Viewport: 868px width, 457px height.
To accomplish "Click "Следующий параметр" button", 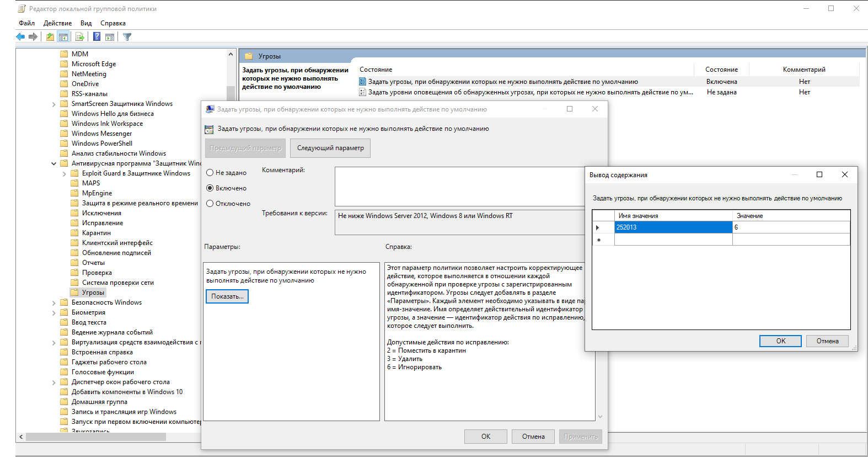I will click(330, 148).
